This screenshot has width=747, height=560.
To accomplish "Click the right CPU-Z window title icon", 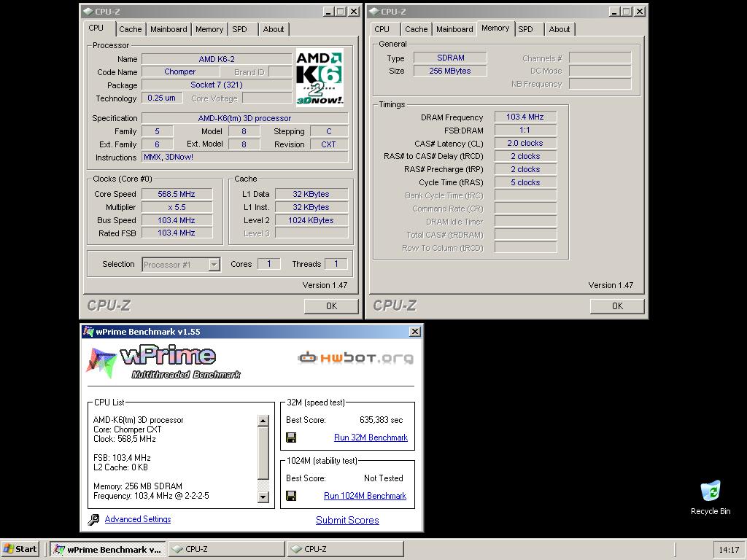I will point(374,12).
